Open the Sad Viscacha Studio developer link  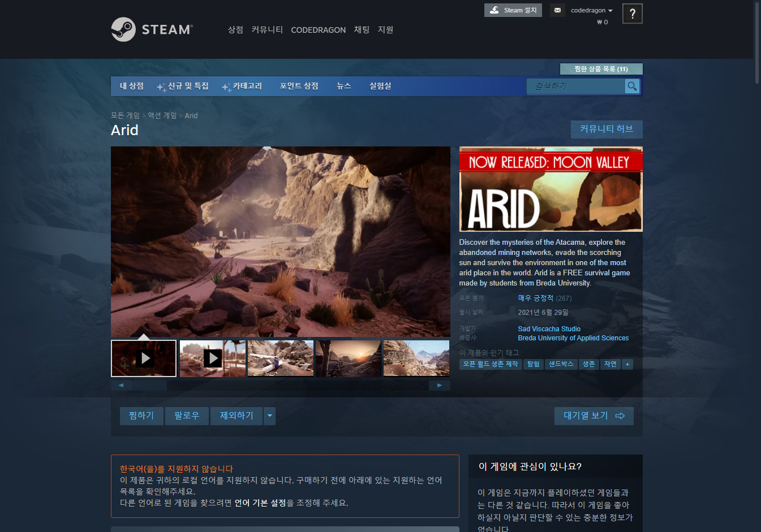pos(549,328)
